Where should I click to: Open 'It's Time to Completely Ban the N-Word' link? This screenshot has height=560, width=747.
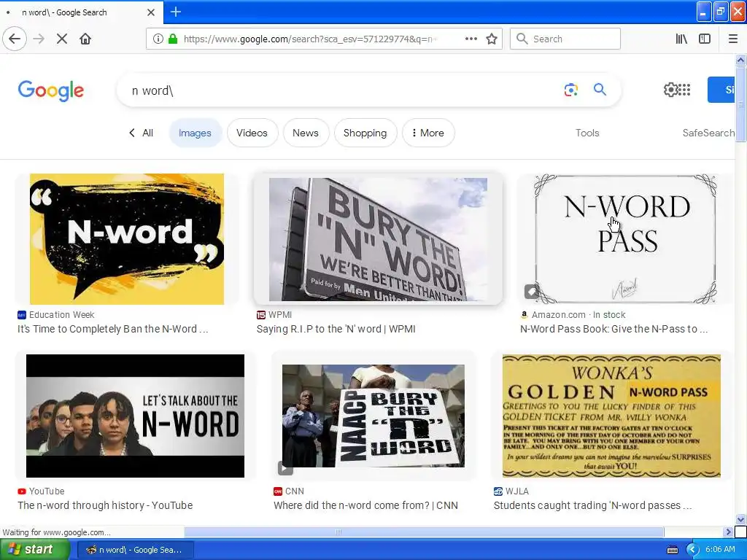(113, 329)
